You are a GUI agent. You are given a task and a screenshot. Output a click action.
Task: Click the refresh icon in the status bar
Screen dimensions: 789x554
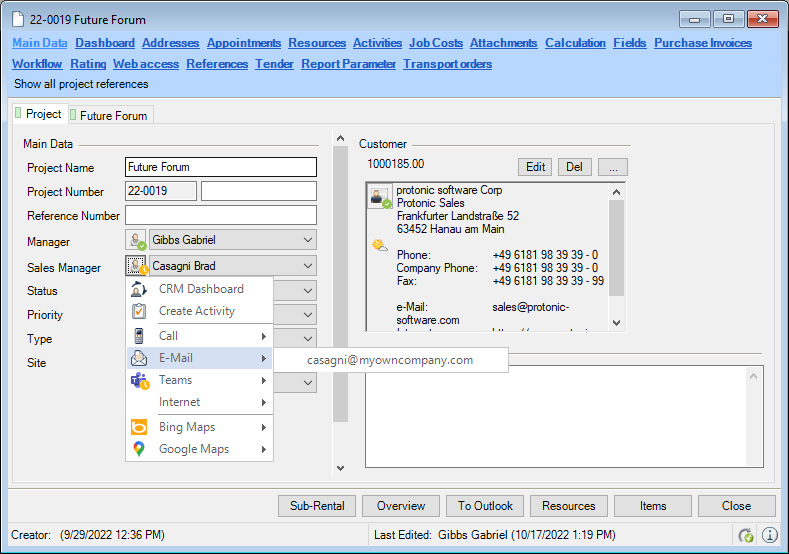[746, 535]
